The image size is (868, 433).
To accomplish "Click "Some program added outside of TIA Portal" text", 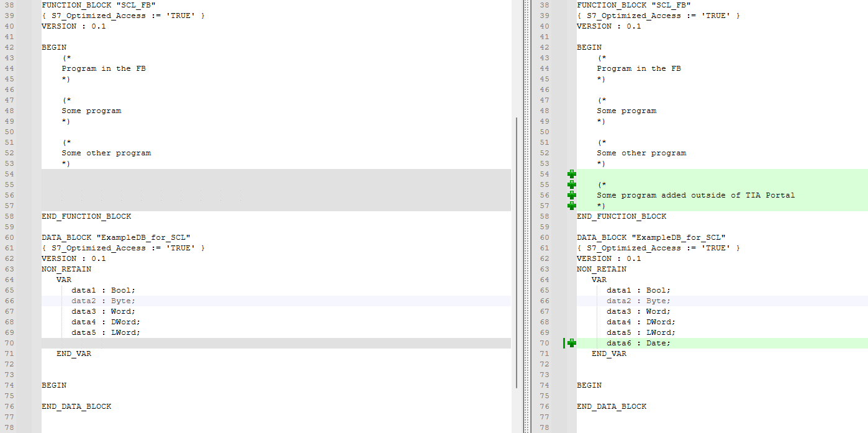I will 695,195.
